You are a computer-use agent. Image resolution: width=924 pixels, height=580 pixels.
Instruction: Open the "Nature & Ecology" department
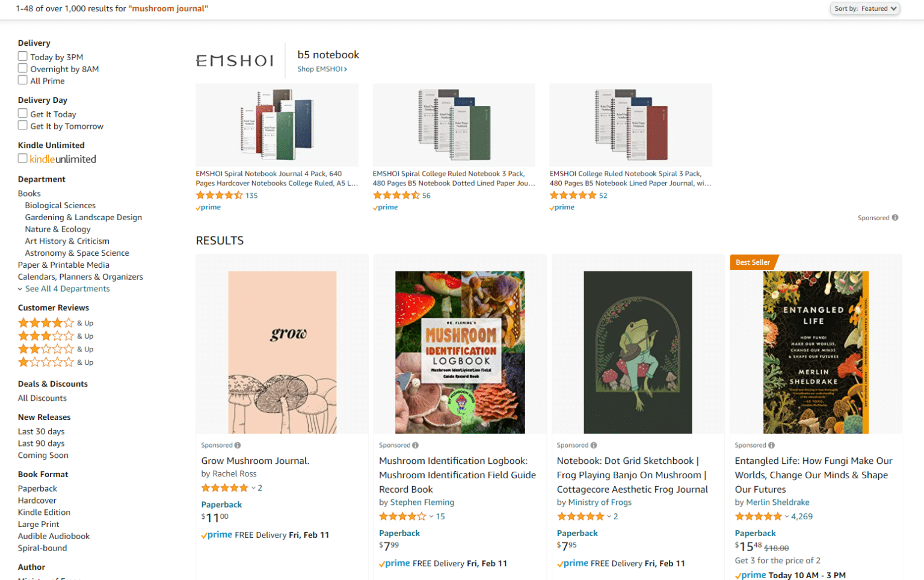(x=58, y=229)
